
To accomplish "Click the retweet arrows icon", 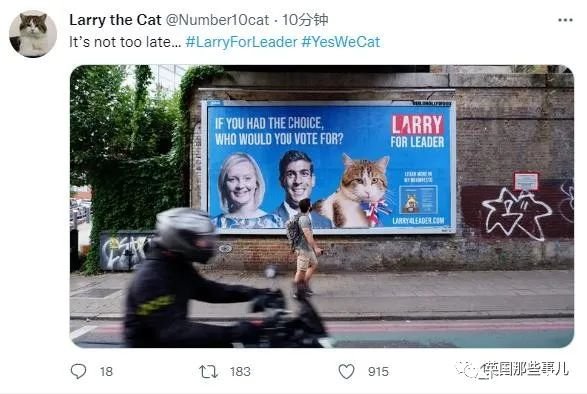I will coord(208,372).
